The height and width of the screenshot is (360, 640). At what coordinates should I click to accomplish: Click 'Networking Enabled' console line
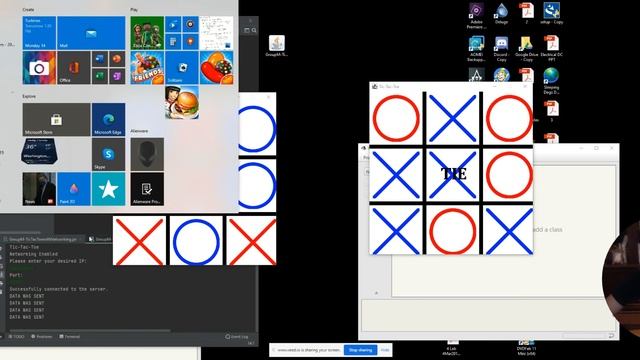[33, 254]
